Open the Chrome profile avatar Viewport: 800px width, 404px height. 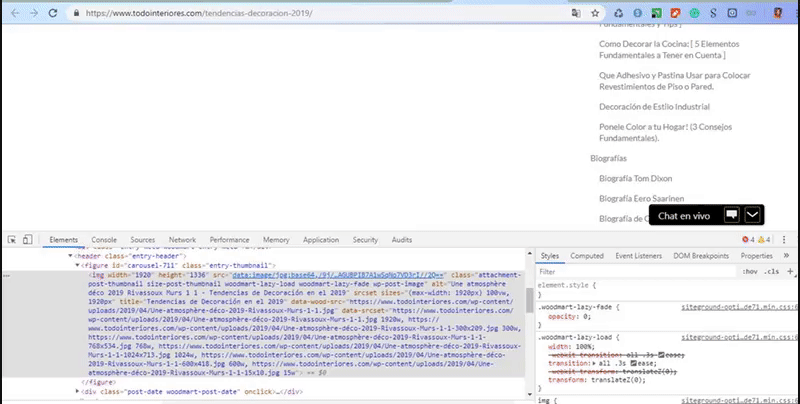[778, 13]
